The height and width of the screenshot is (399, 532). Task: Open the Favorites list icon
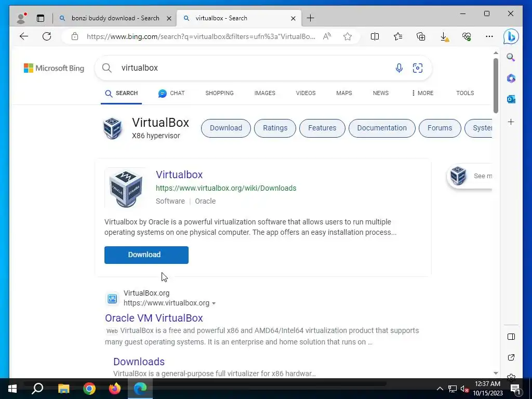[398, 36]
